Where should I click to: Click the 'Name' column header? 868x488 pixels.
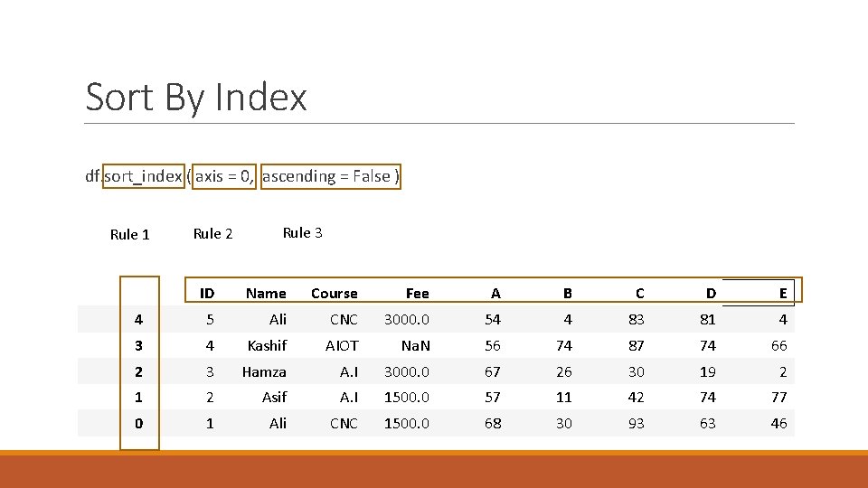[x=266, y=293]
